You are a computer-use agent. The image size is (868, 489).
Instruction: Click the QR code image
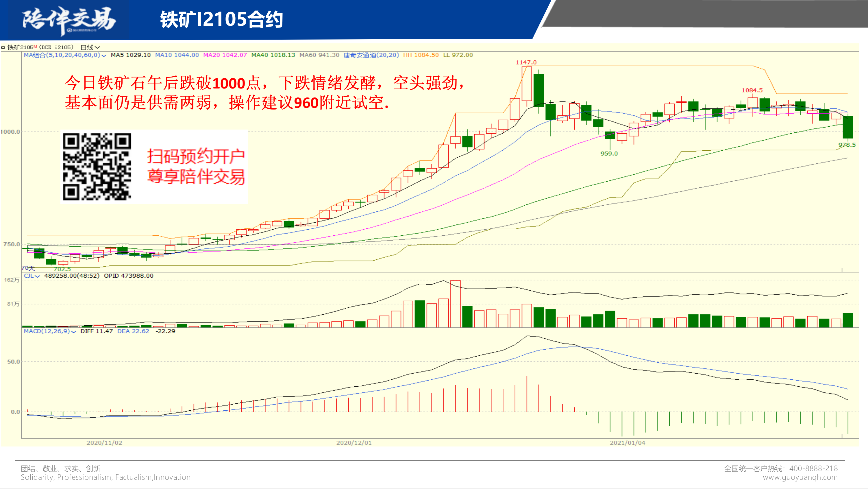pos(97,167)
